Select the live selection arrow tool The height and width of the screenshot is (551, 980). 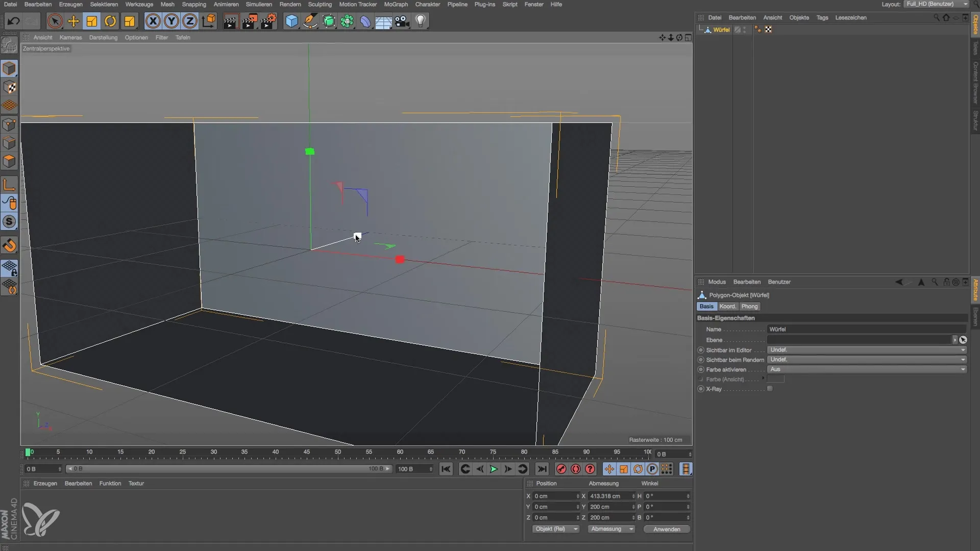click(x=55, y=21)
